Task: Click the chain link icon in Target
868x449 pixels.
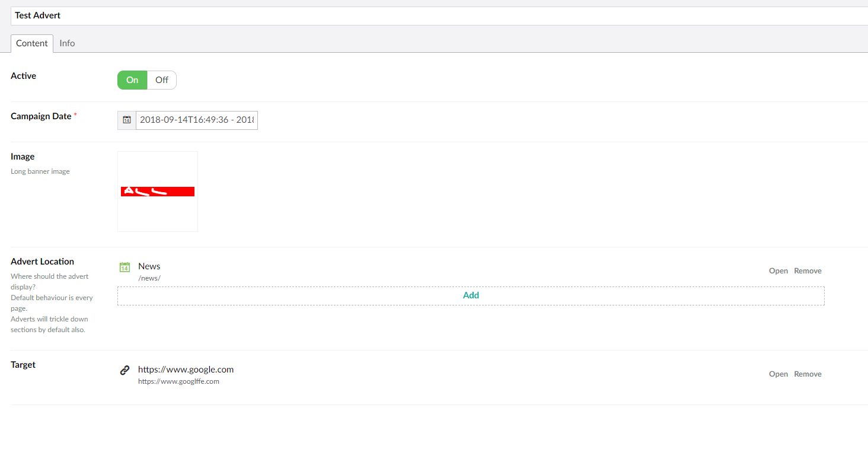Action: tap(125, 370)
